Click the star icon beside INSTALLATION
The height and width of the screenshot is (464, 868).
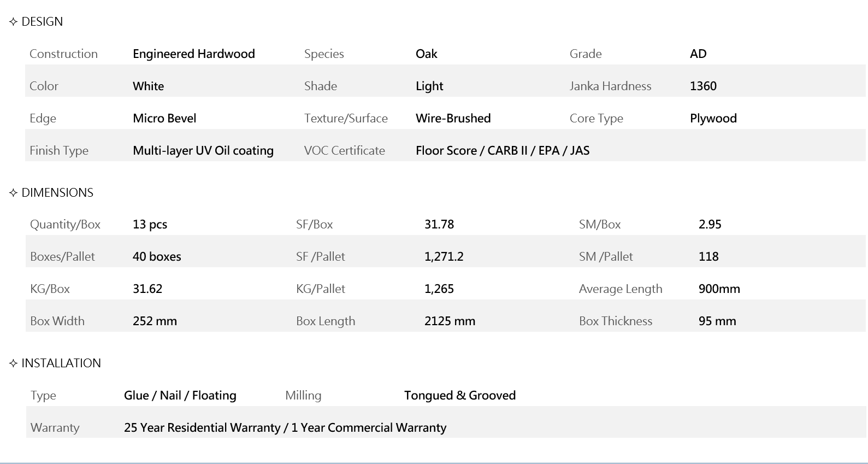click(x=14, y=364)
